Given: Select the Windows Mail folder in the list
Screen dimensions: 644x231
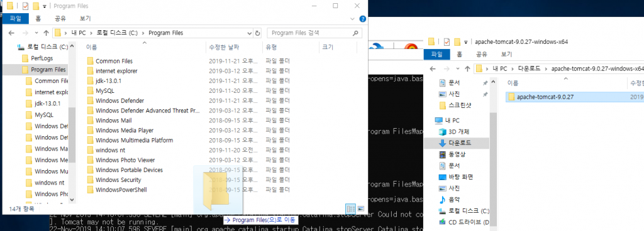Looking at the screenshot, I should 113,121.
